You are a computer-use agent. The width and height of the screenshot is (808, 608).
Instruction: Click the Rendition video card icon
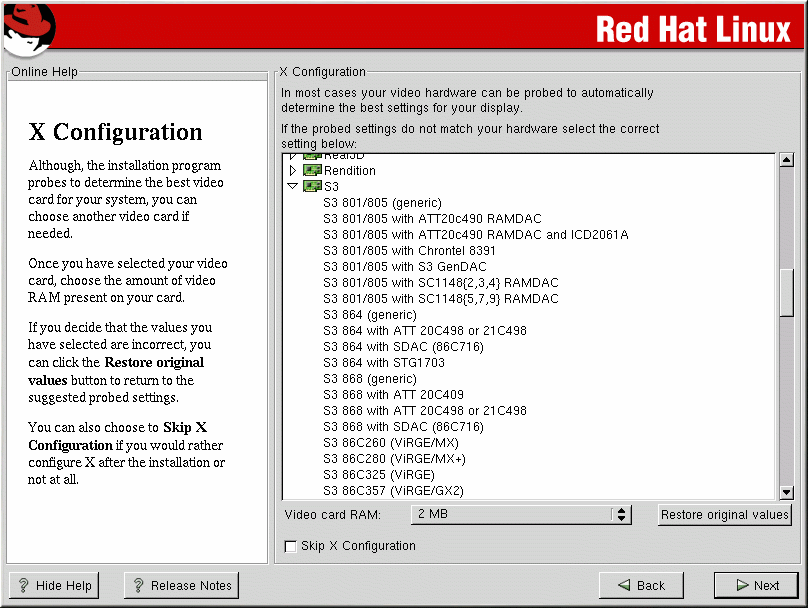coord(312,171)
